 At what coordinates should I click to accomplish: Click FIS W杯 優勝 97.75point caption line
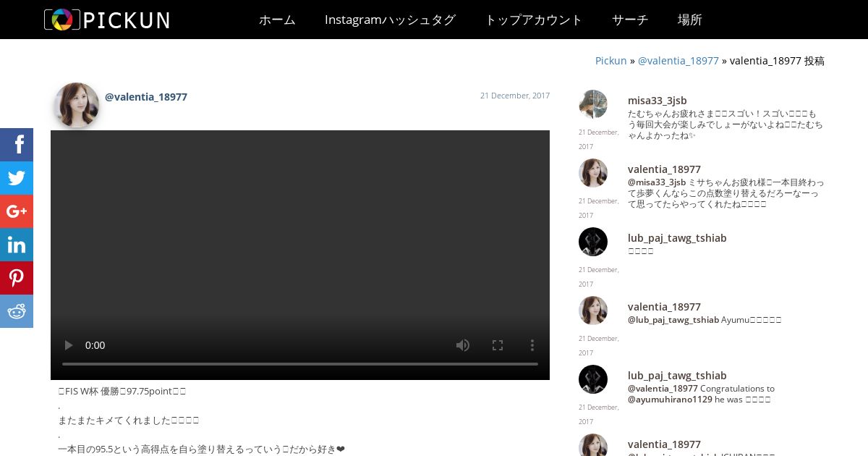point(122,392)
